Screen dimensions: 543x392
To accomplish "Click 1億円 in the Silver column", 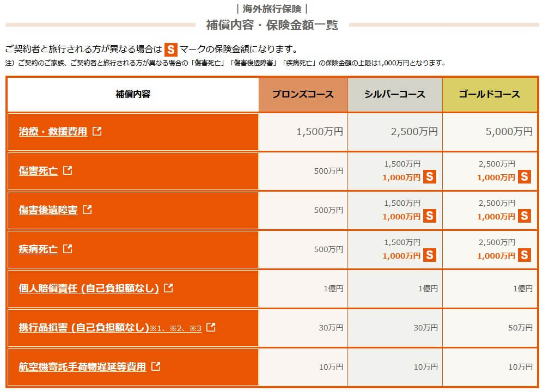I will coord(428,289).
